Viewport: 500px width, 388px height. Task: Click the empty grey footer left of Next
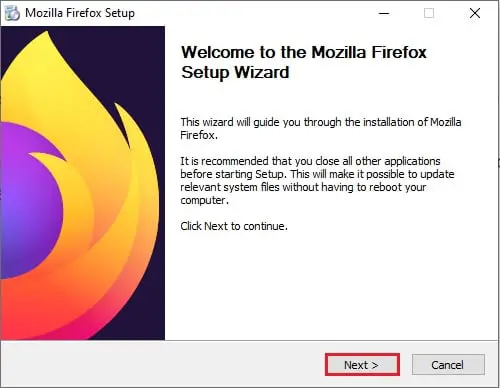point(160,365)
